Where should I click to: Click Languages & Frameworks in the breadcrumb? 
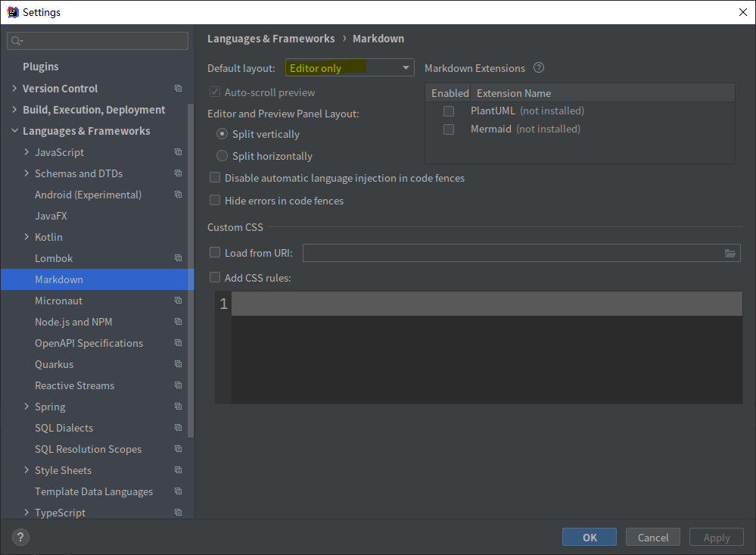tap(271, 39)
